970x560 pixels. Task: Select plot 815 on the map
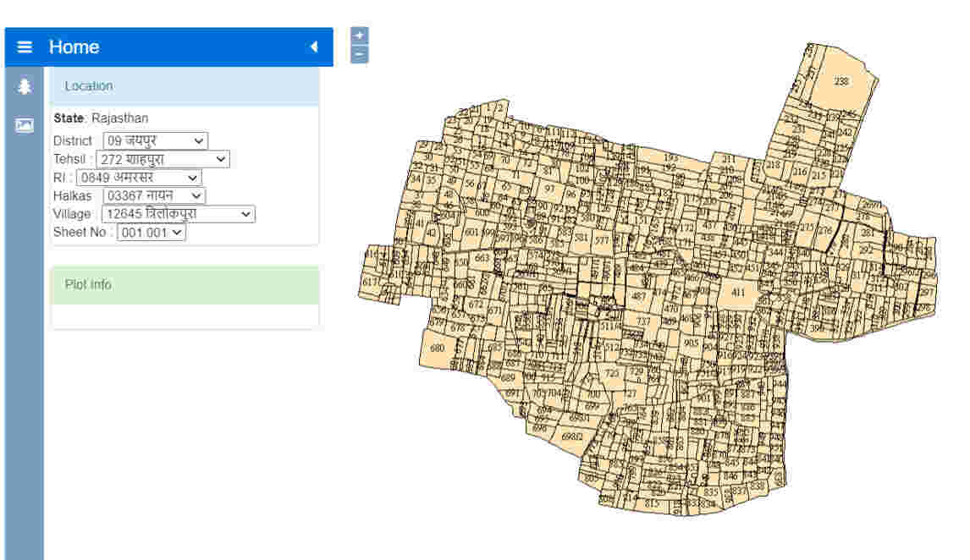click(x=652, y=503)
